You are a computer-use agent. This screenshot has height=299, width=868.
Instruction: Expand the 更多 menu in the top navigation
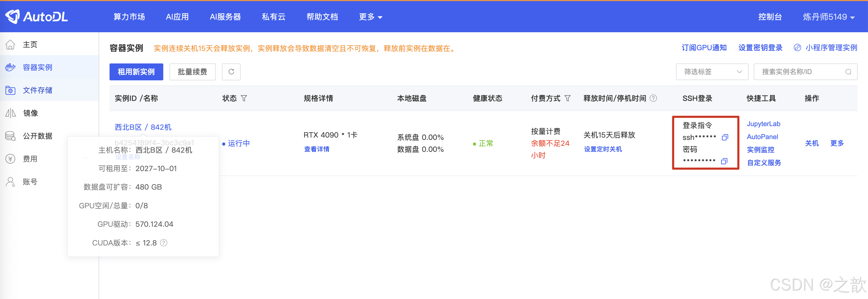click(370, 17)
